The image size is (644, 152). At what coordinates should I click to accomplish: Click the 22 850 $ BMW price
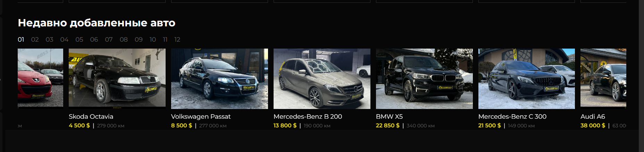387,126
